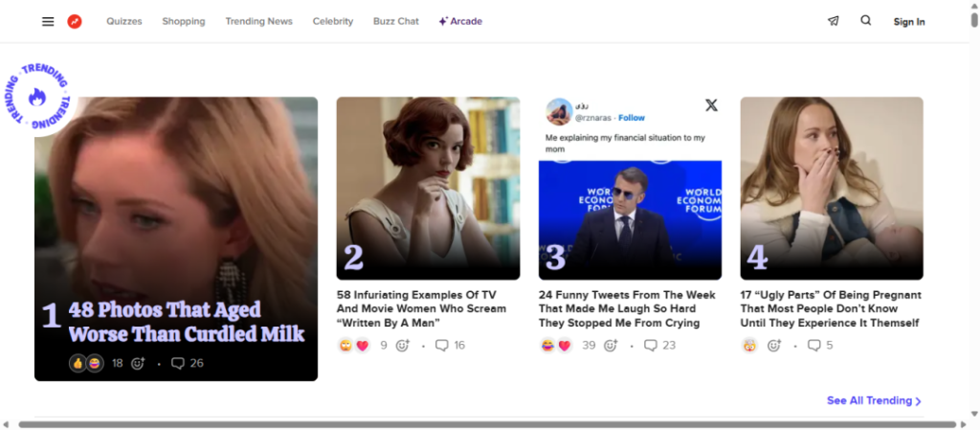This screenshot has height=430, width=980.
Task: Expand See All Trending link
Action: (874, 400)
